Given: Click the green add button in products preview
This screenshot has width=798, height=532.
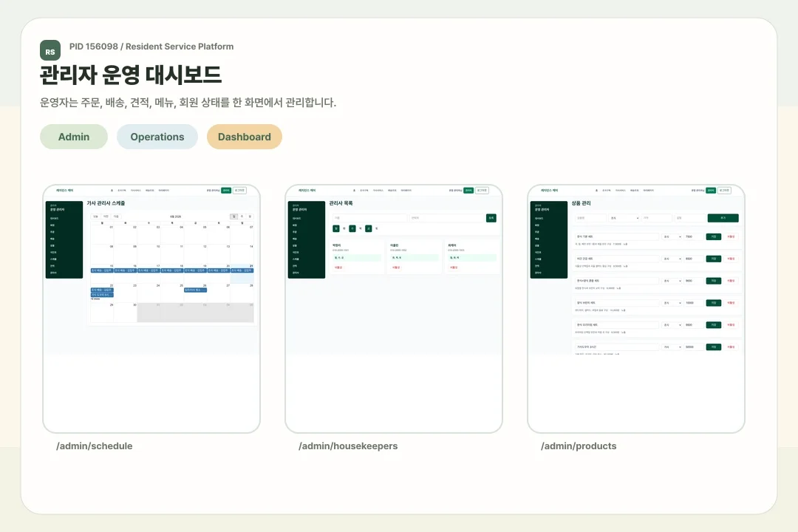Looking at the screenshot, I should pos(723,218).
